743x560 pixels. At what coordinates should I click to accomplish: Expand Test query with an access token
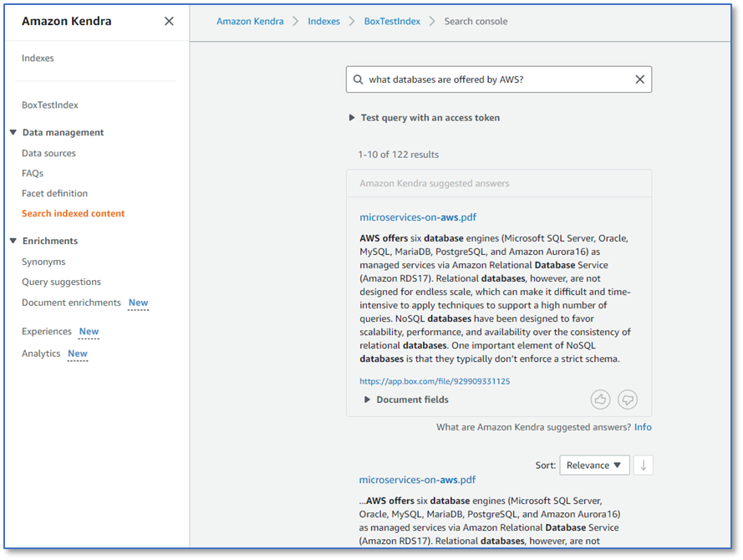424,118
